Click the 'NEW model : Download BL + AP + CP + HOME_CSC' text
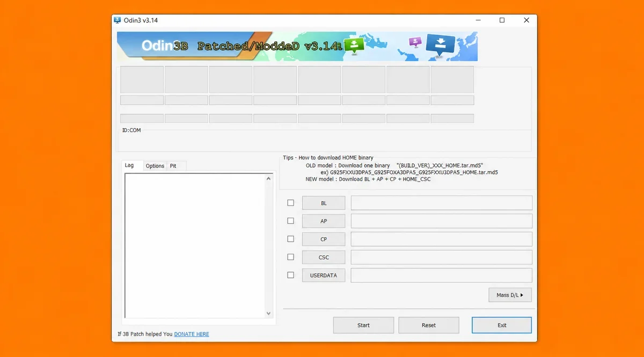Viewport: 644px width, 357px height. point(368,179)
